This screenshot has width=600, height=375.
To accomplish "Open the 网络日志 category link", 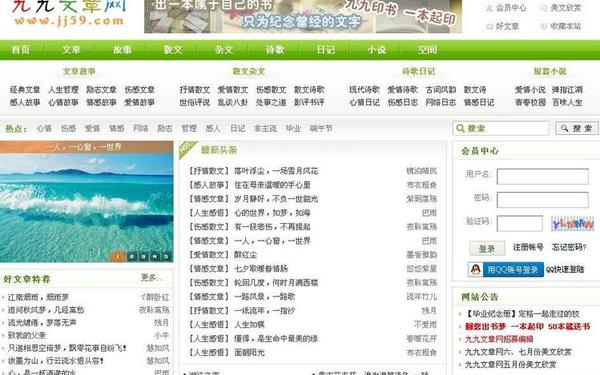I will coord(441,102).
